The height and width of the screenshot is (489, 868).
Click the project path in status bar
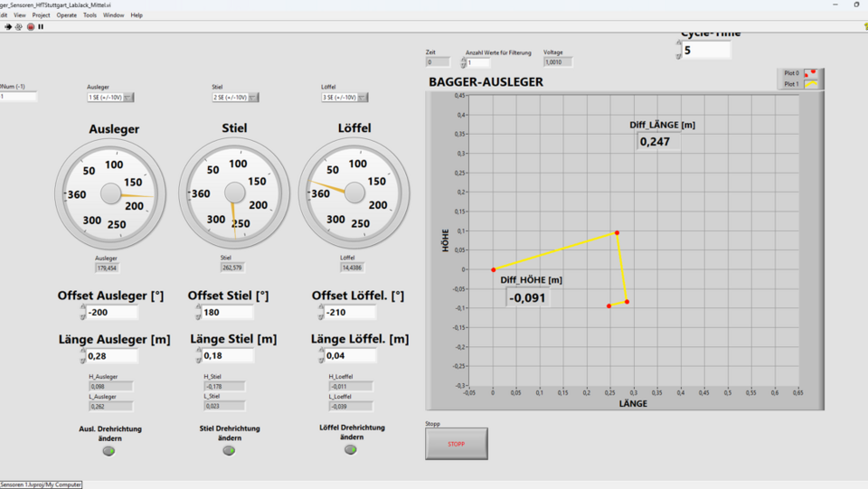[x=41, y=484]
